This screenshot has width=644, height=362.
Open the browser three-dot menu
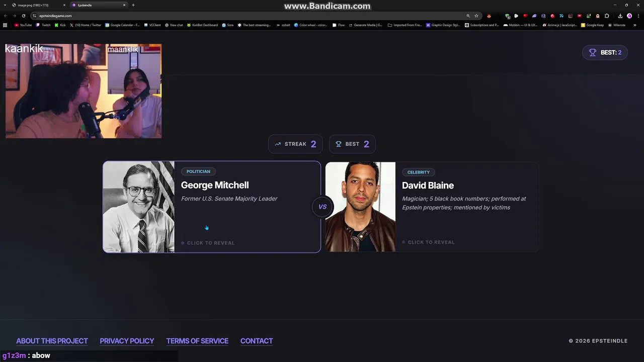[637, 16]
